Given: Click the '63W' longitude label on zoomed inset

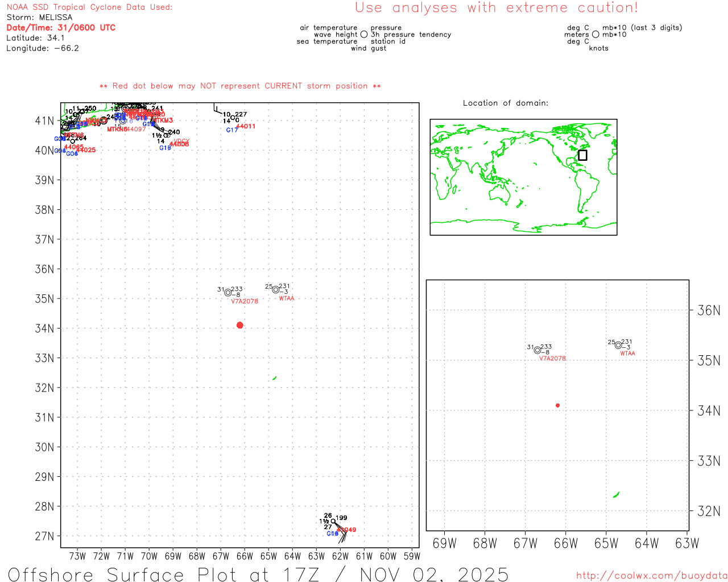Looking at the screenshot, I should coord(687,543).
